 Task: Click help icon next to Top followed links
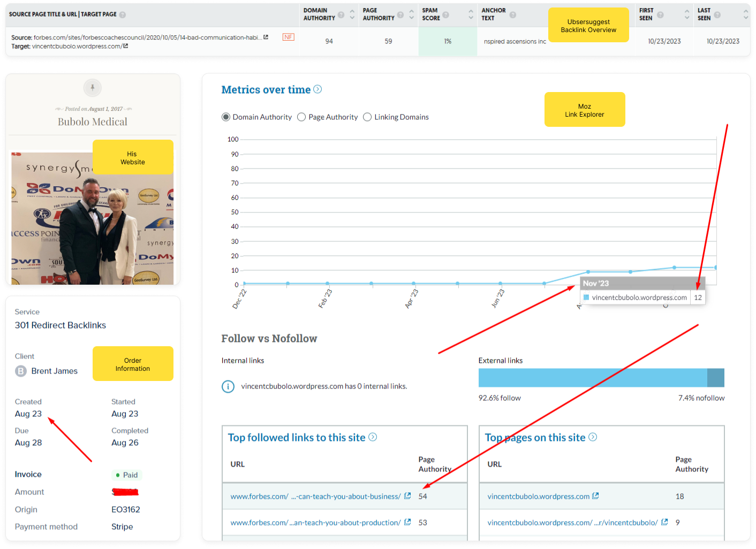pyautogui.click(x=373, y=437)
